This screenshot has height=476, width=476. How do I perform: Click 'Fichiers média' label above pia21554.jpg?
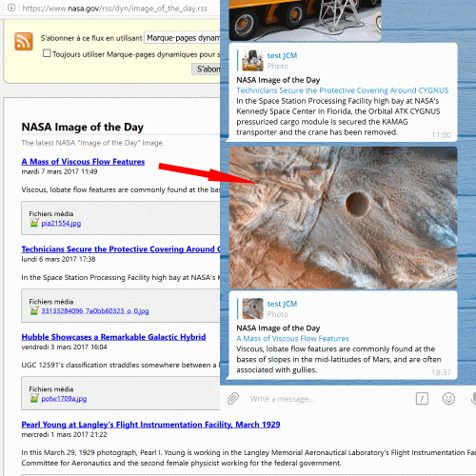(51, 213)
